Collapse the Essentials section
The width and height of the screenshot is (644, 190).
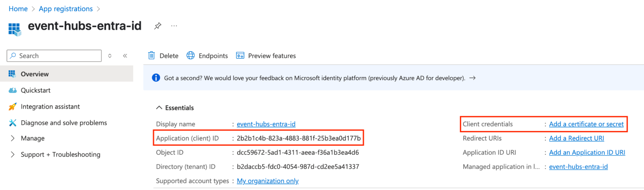(x=159, y=108)
